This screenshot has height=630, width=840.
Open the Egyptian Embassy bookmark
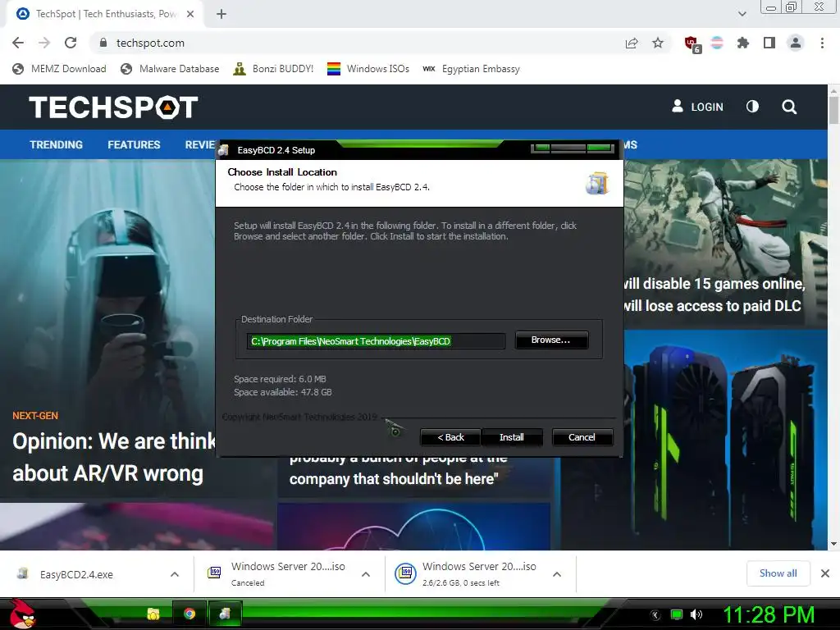point(471,69)
